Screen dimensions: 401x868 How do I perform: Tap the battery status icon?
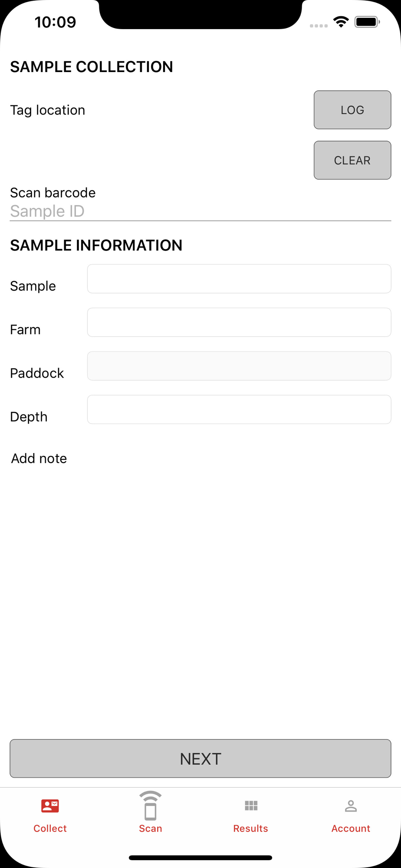367,22
